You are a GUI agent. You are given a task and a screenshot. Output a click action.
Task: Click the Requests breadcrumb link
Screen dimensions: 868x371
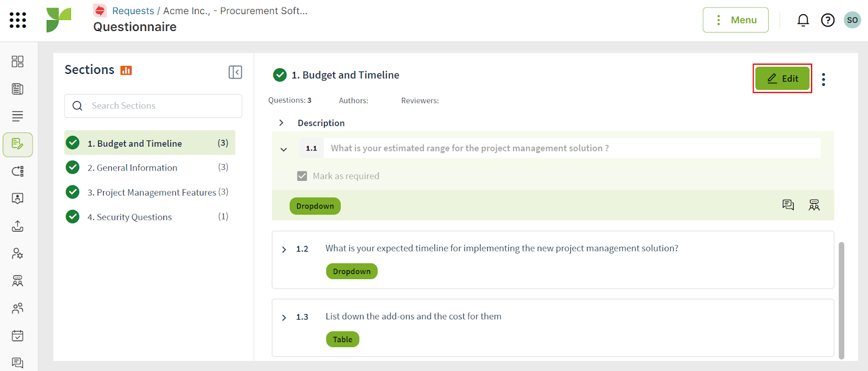[133, 11]
